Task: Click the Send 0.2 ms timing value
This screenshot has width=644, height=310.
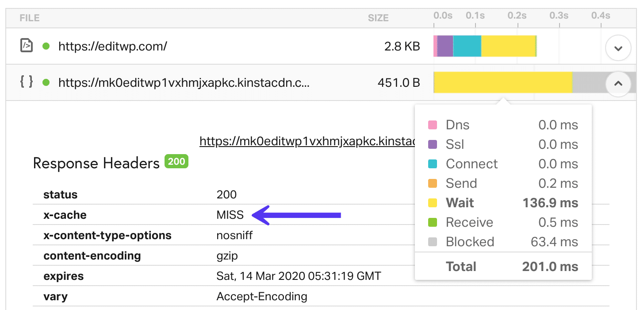Action: (x=558, y=183)
